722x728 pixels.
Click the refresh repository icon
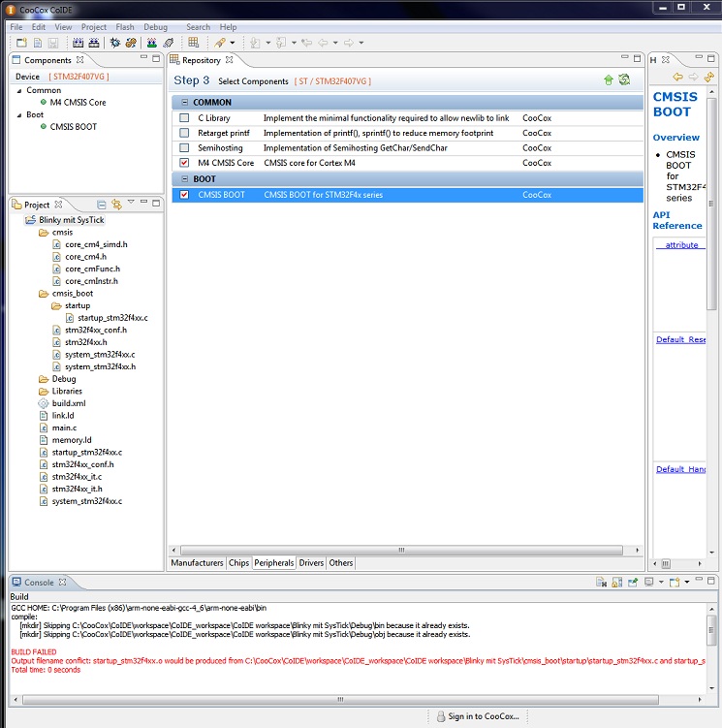tap(624, 79)
